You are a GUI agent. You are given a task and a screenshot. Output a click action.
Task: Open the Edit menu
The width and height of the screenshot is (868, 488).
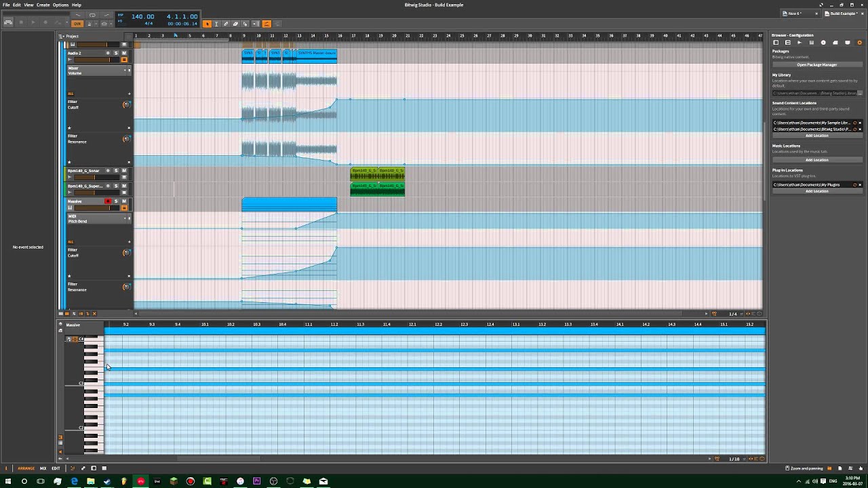tap(16, 5)
